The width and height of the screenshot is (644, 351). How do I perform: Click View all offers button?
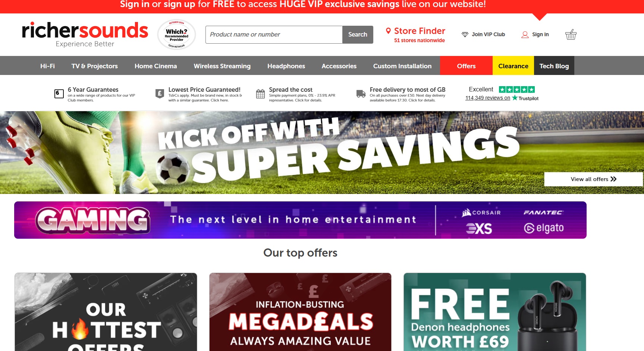pyautogui.click(x=593, y=179)
